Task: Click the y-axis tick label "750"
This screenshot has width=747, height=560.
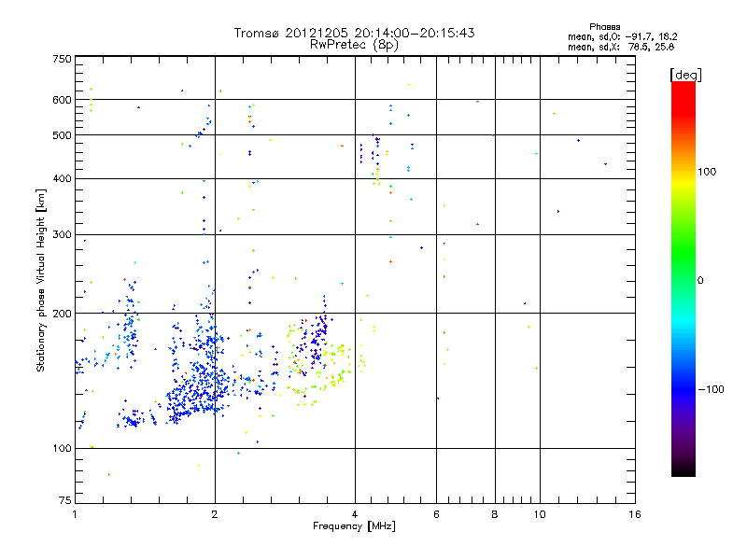Action: coord(62,59)
